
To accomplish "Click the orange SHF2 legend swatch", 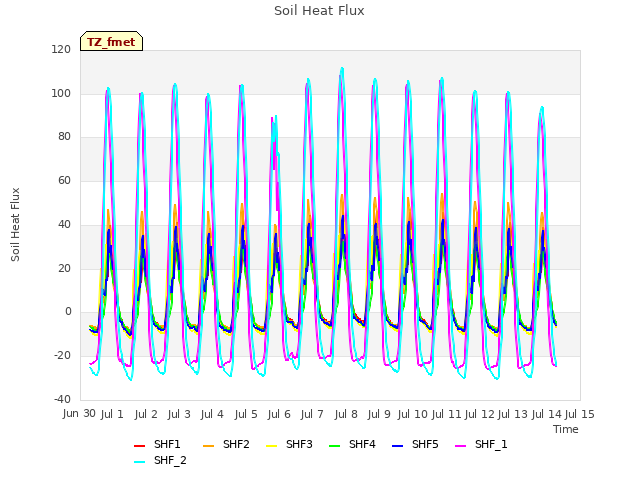I will point(208,445).
